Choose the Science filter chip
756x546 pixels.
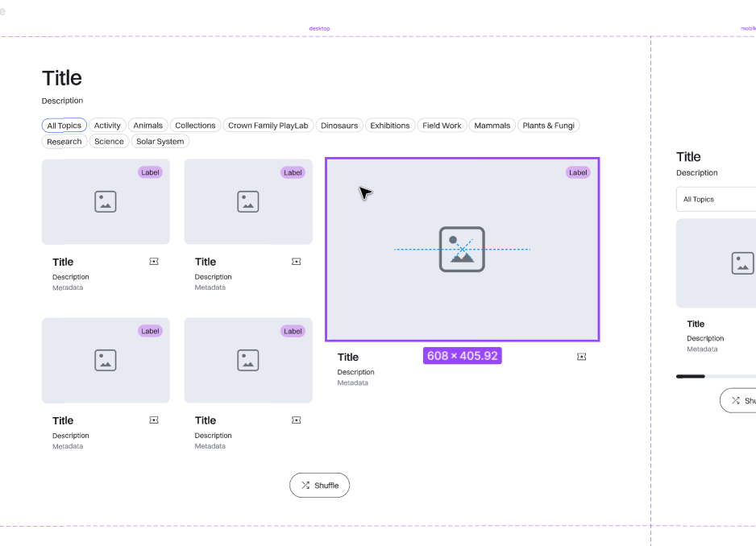coord(109,141)
